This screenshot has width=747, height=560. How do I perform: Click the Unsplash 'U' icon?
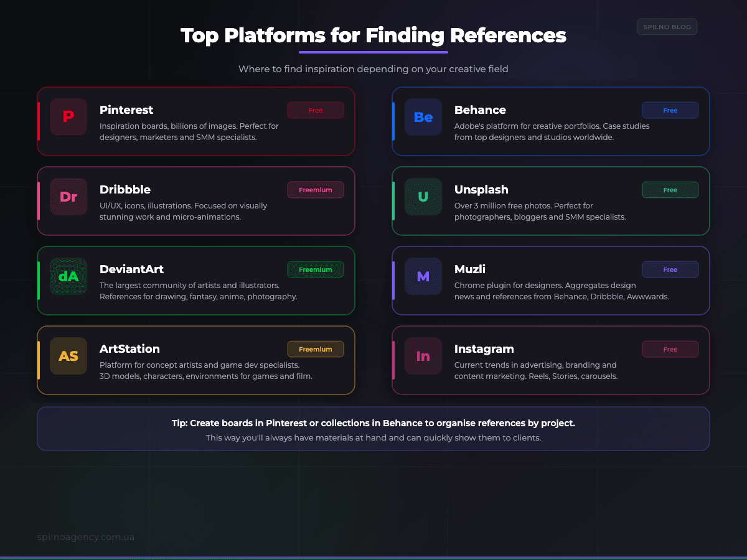[x=423, y=197]
